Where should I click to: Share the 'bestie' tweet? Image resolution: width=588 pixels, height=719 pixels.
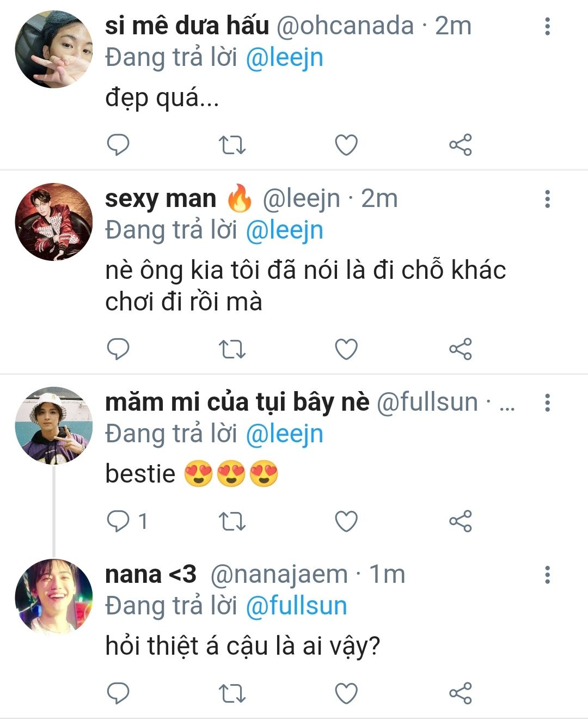(461, 521)
